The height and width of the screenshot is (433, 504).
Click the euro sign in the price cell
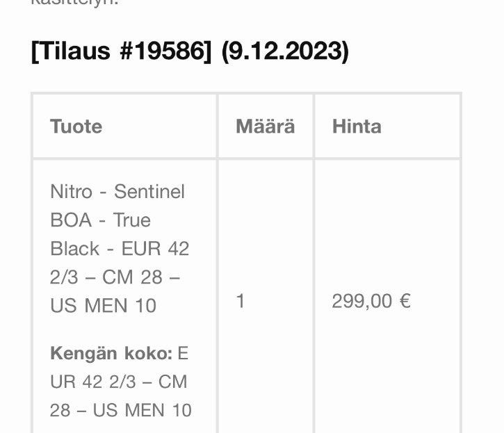tap(405, 301)
